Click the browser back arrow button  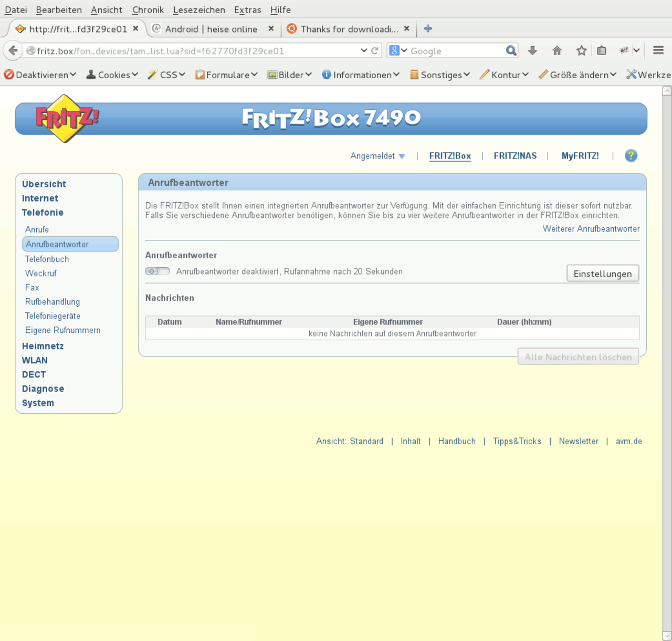point(13,51)
